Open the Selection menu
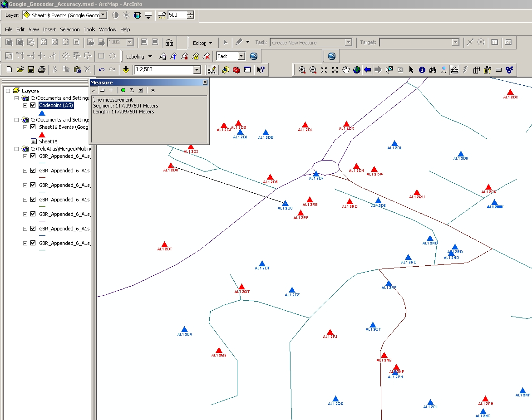532x420 pixels. click(70, 29)
